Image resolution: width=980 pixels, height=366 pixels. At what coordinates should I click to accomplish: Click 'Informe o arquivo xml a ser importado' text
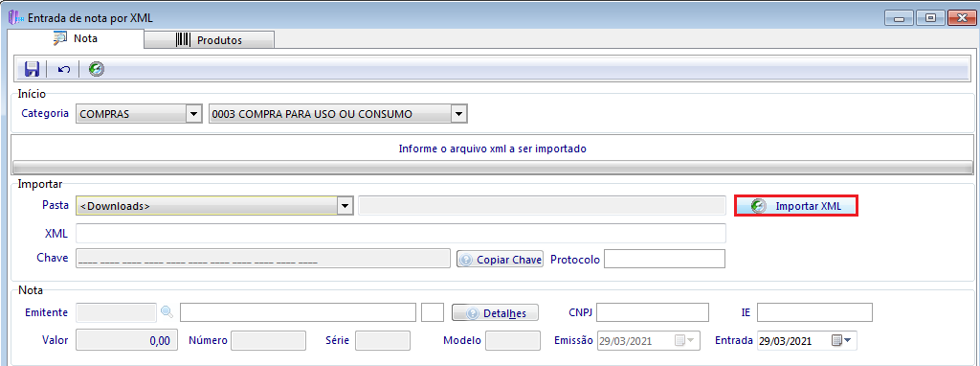click(x=493, y=149)
